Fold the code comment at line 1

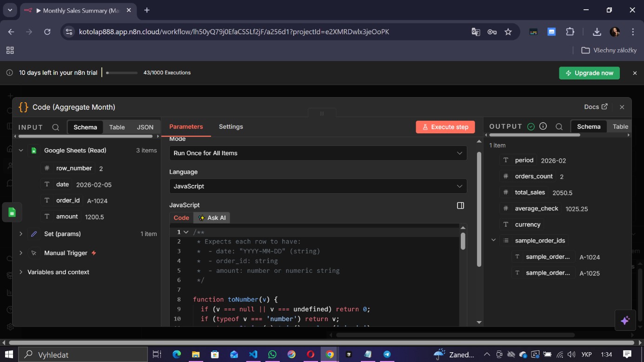click(186, 232)
